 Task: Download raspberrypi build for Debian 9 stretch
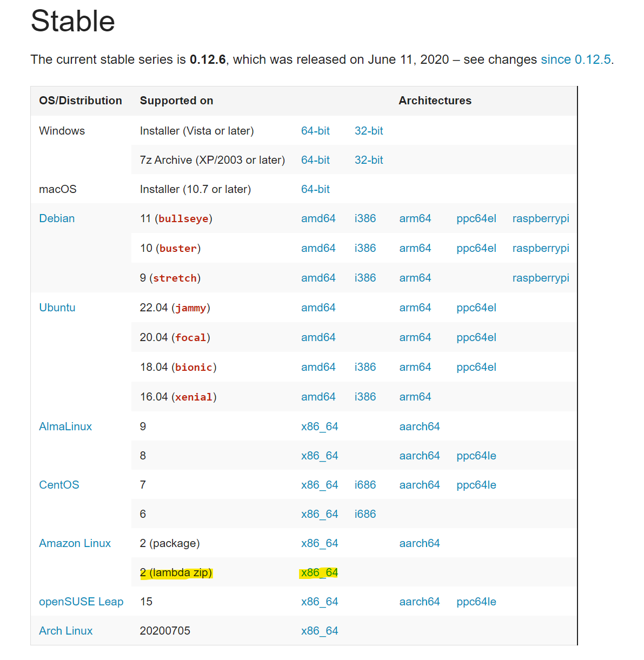(x=540, y=277)
